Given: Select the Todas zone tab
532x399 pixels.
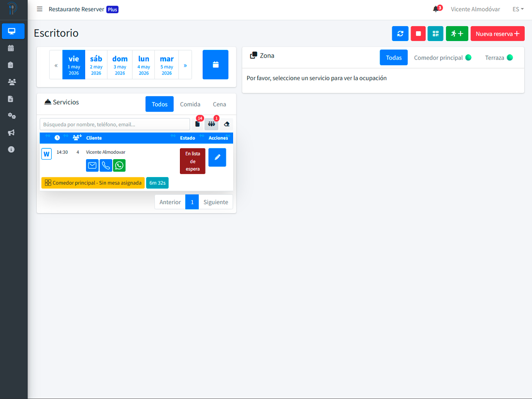Looking at the screenshot, I should tap(394, 58).
